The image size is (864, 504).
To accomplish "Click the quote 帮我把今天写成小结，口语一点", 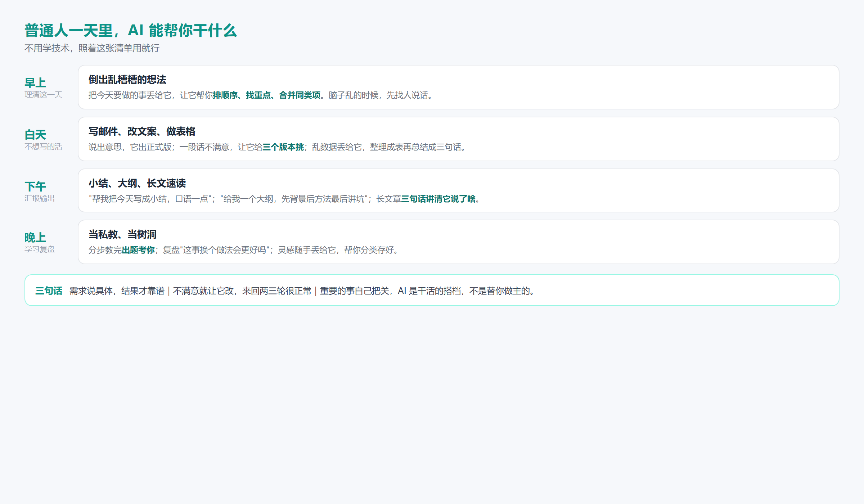I will pos(150,199).
